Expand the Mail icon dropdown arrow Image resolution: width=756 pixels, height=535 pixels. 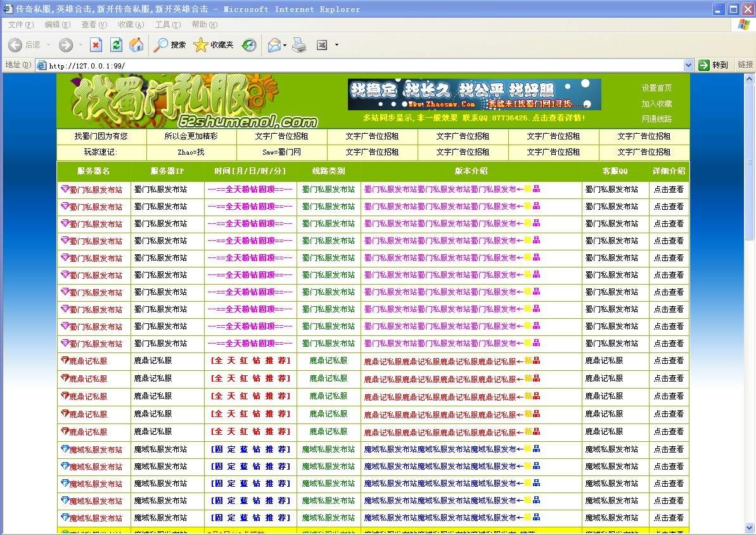285,46
